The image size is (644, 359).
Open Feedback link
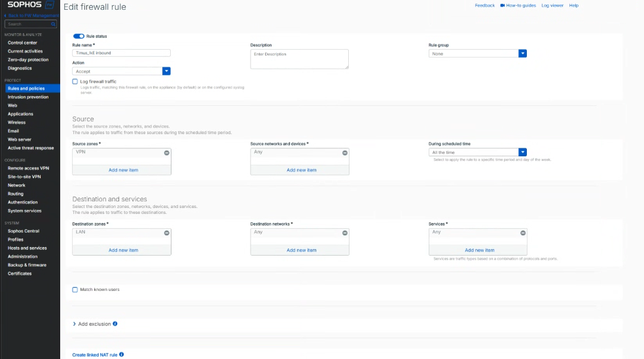(x=485, y=5)
